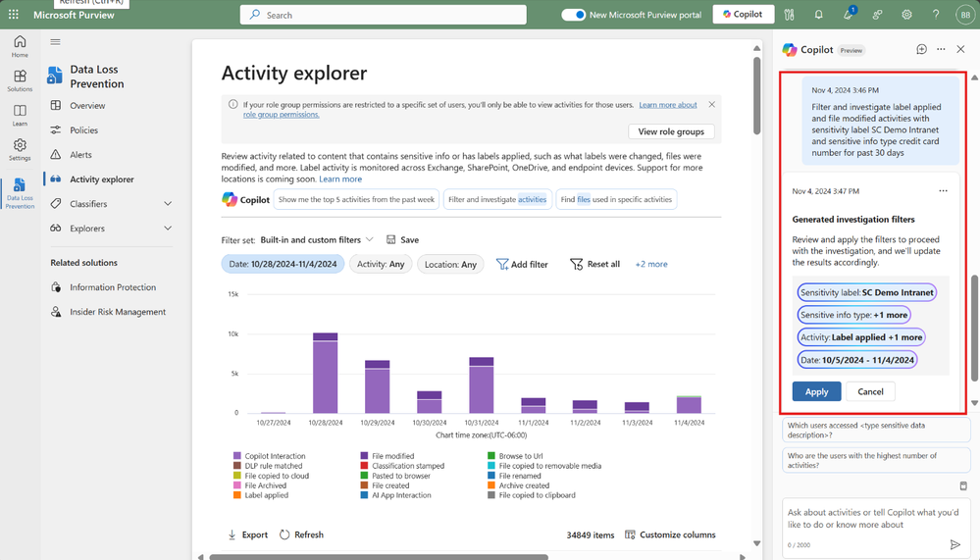The image size is (980, 560).
Task: Open Policies in the navigation
Action: (x=83, y=130)
